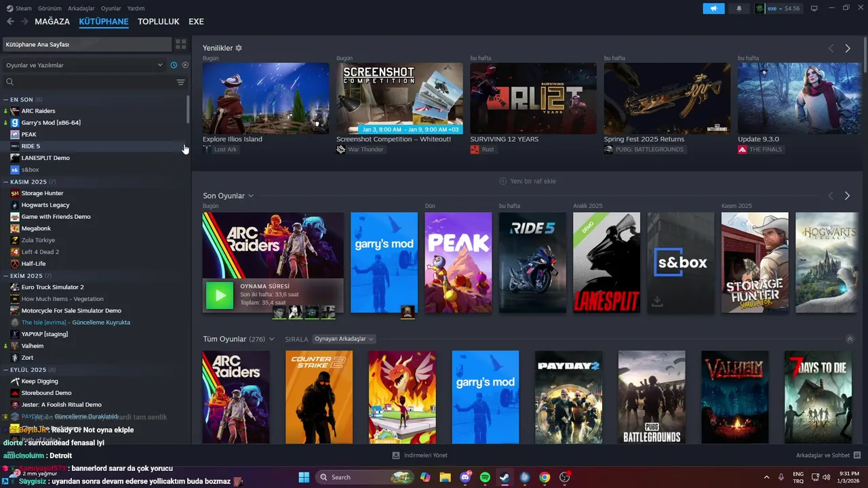Viewport: 868px width, 488px height.
Task: Collapse the EKİM 2025 category
Action: point(5,276)
